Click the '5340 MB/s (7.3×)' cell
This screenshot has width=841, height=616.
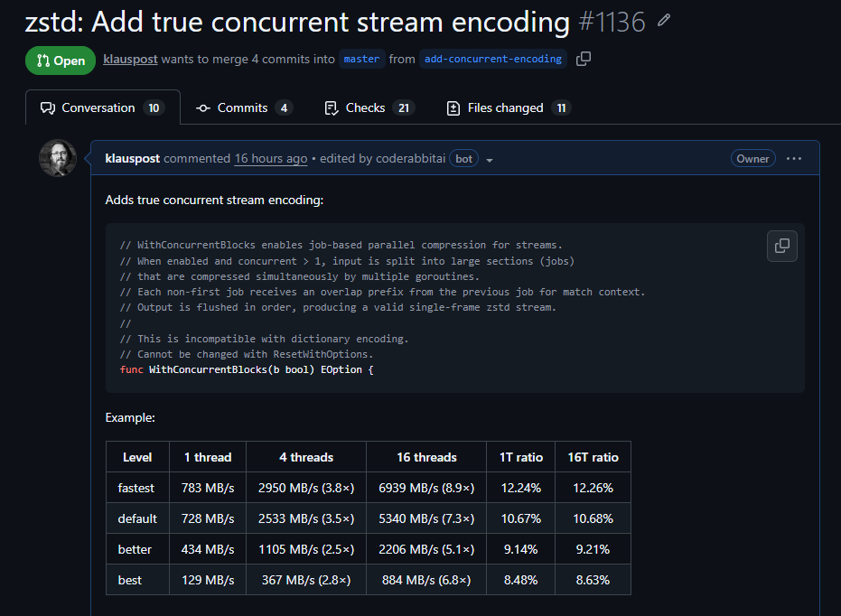tap(426, 518)
